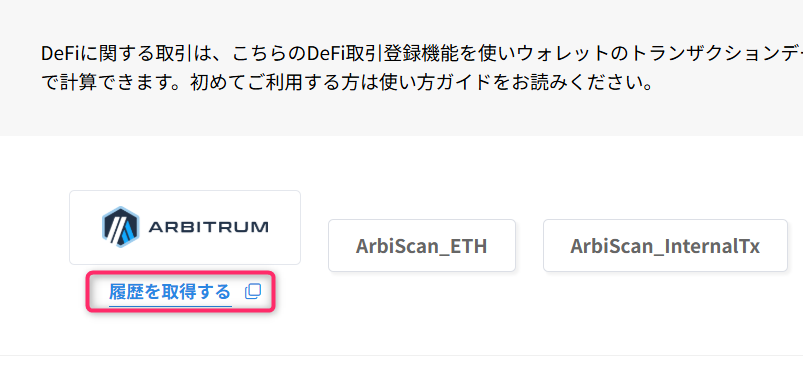Click the empty space between ArbiScan buttons

[529, 246]
